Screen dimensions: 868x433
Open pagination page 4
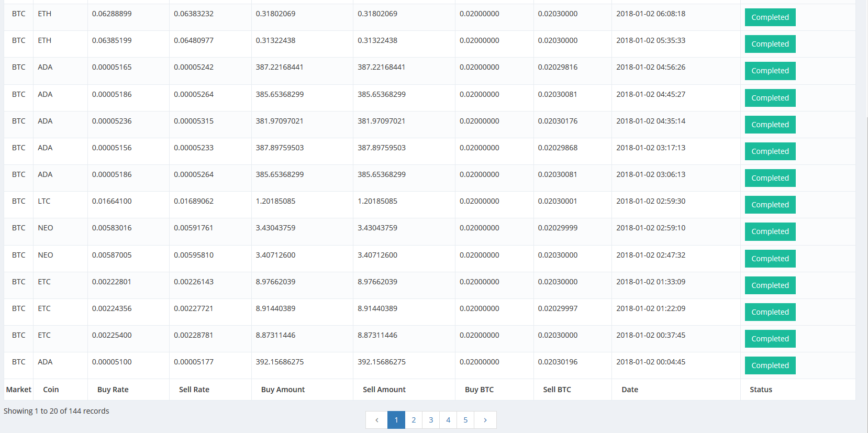[x=448, y=420]
